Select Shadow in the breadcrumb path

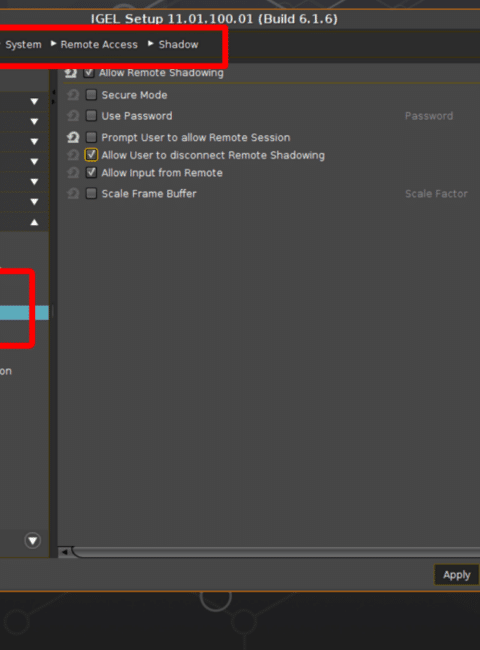click(179, 44)
